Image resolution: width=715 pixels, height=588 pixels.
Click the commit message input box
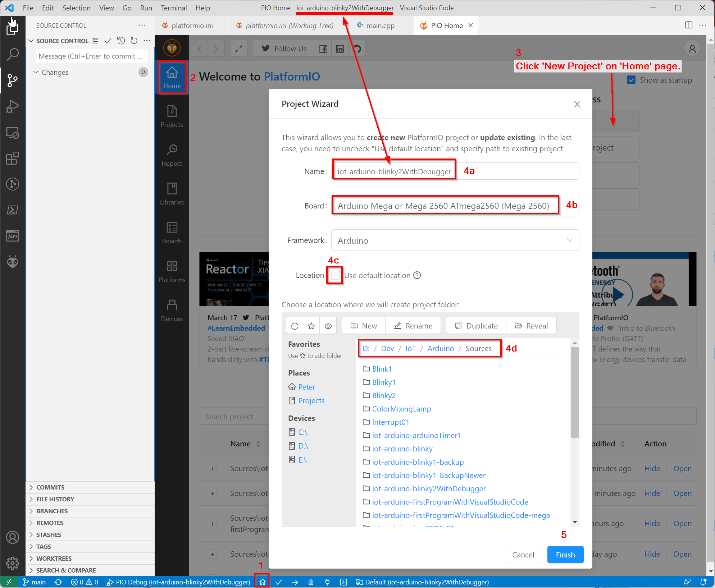[91, 56]
